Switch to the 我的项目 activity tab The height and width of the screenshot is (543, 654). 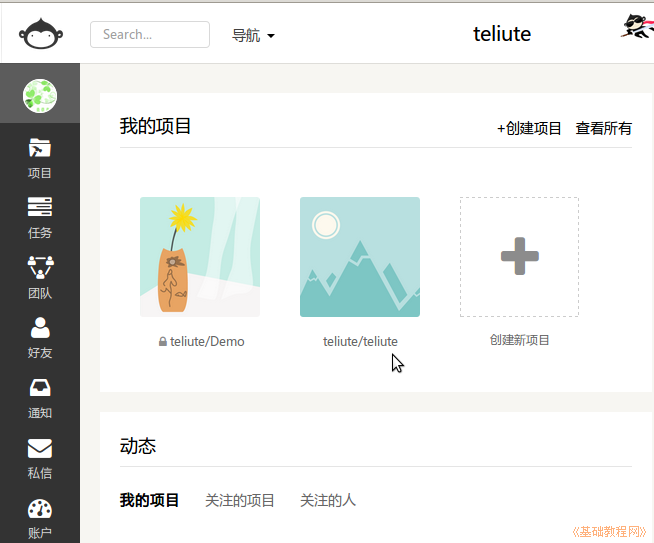(149, 500)
